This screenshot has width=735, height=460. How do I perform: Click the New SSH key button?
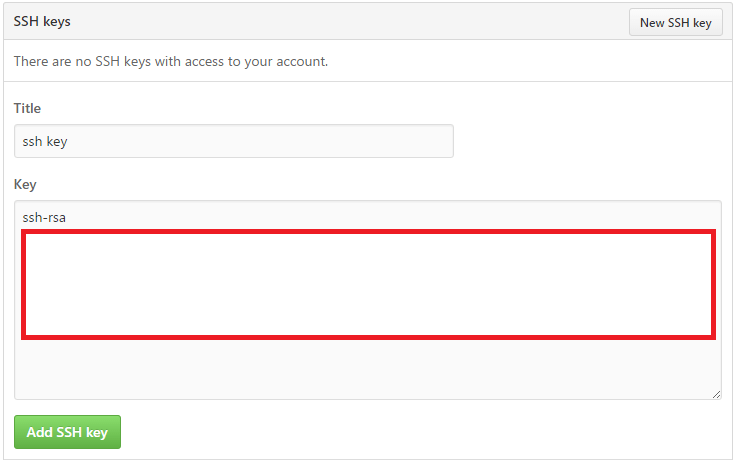(x=675, y=22)
